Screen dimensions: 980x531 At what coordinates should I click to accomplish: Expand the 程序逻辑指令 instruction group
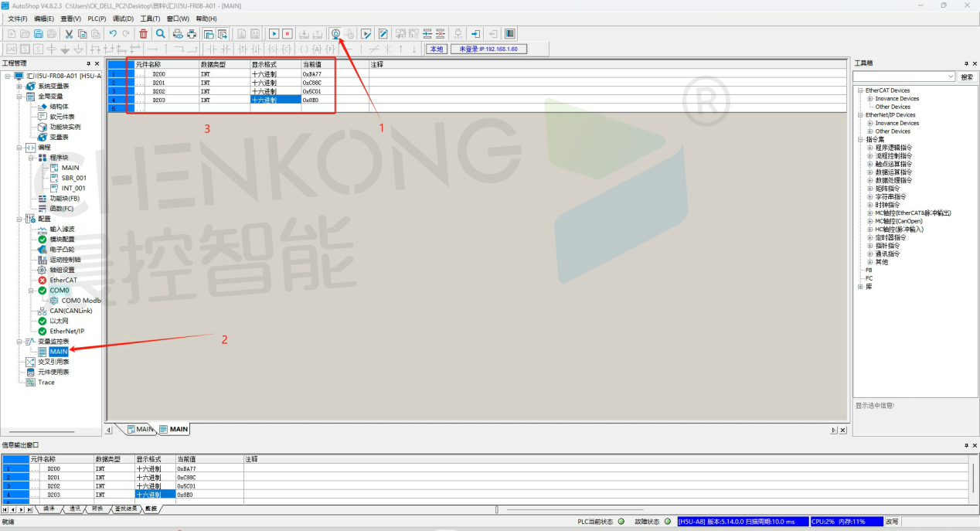[869, 148]
